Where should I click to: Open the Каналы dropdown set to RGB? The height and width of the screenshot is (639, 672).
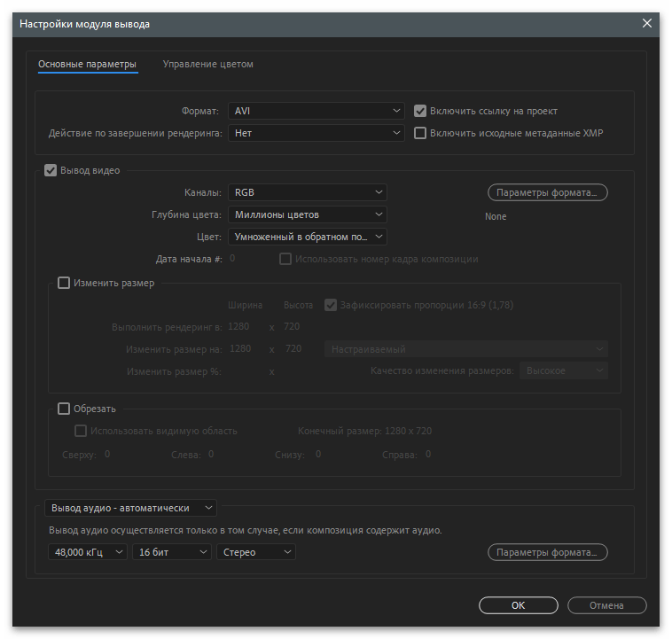pyautogui.click(x=308, y=192)
